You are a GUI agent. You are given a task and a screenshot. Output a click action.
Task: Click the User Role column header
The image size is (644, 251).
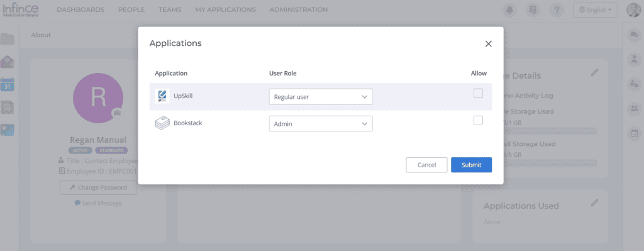click(x=282, y=73)
